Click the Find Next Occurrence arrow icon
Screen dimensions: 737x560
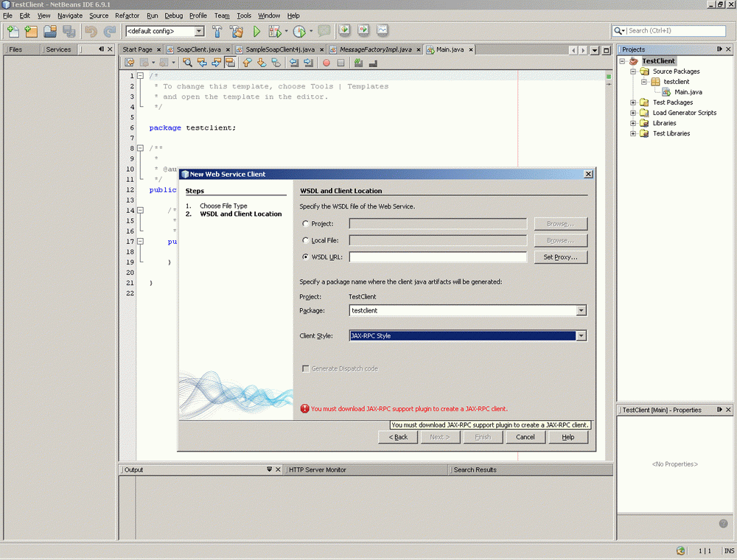point(216,63)
